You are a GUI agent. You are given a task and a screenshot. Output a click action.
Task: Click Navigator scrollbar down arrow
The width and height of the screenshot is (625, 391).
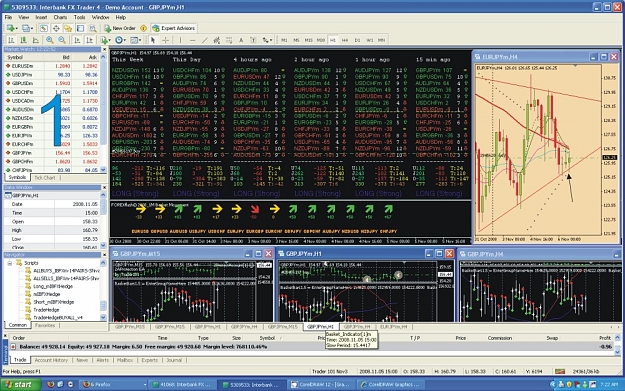[104, 318]
